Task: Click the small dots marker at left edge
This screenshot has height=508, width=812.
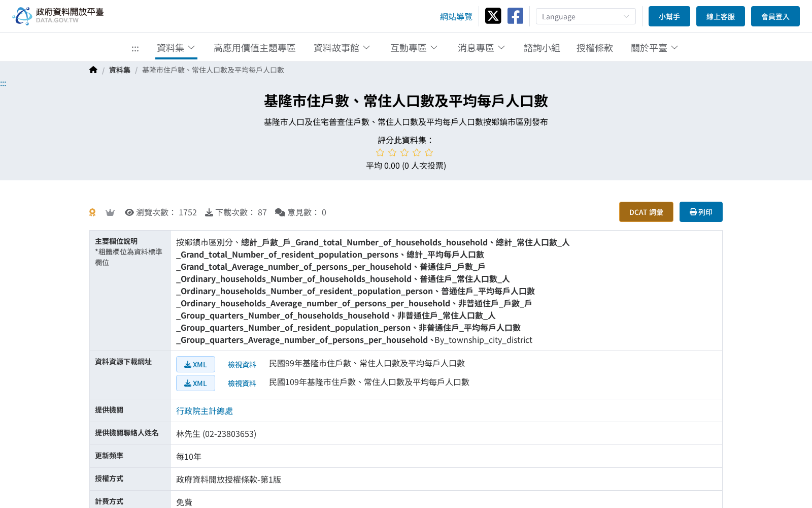Action: (x=3, y=84)
